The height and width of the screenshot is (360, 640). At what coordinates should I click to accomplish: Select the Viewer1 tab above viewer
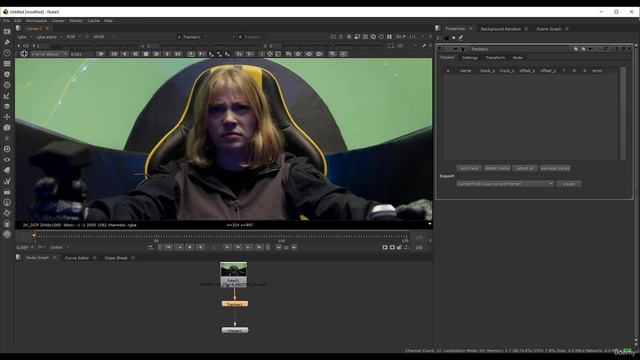[x=33, y=29]
